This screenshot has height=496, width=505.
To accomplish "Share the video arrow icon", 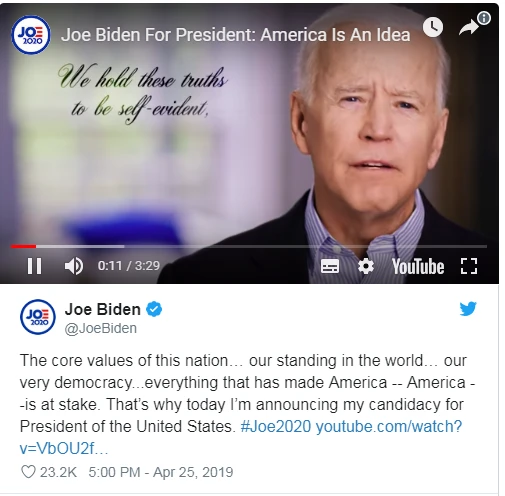I will pyautogui.click(x=469, y=28).
